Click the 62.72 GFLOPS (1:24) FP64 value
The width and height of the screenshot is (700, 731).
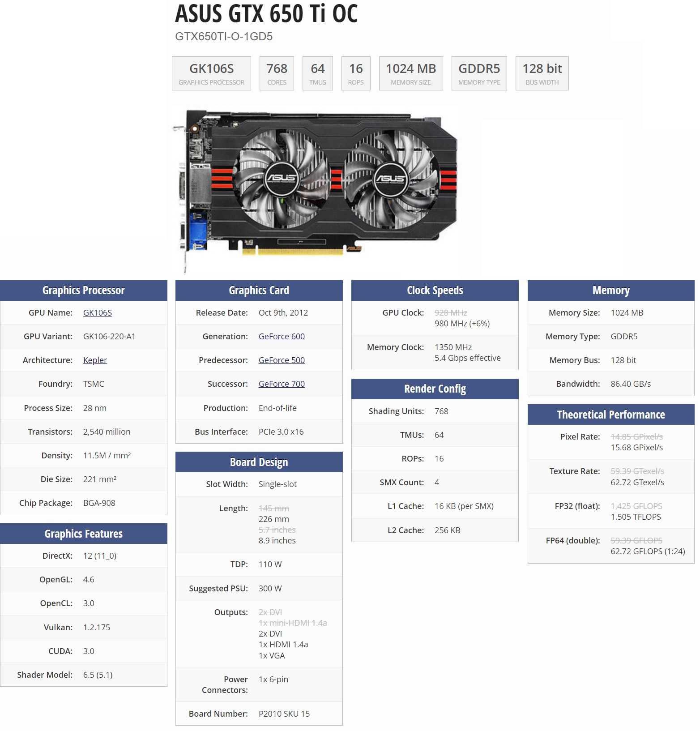tap(648, 551)
